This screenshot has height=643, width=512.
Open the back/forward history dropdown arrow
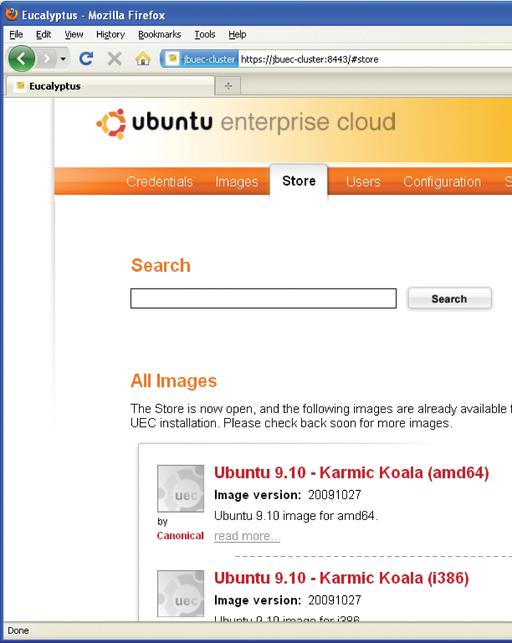coord(63,59)
